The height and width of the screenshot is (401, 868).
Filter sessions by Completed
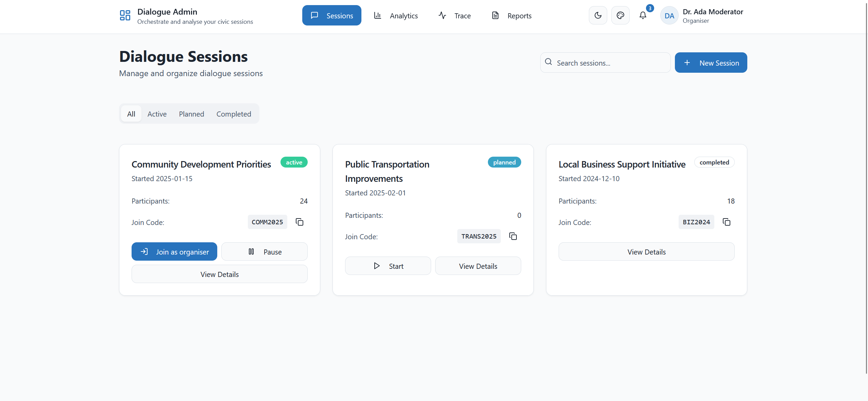click(234, 114)
